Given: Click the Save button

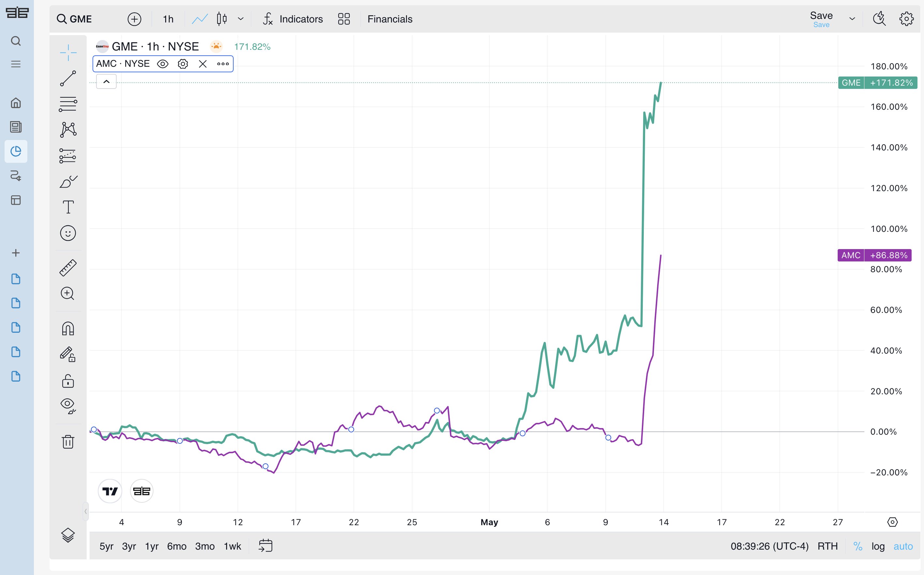Looking at the screenshot, I should coord(821,19).
